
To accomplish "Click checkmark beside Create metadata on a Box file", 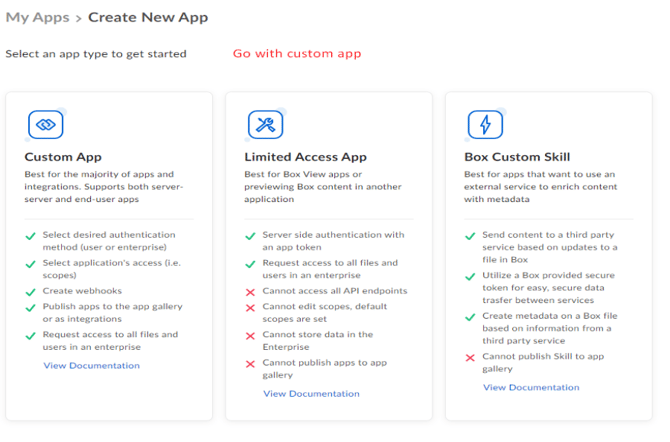I will pos(470,315).
